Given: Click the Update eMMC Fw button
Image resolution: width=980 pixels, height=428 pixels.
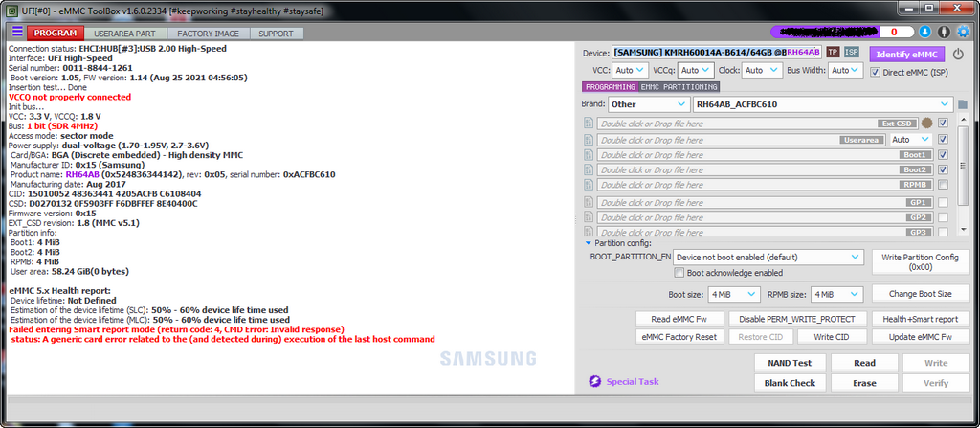Looking at the screenshot, I should 920,337.
